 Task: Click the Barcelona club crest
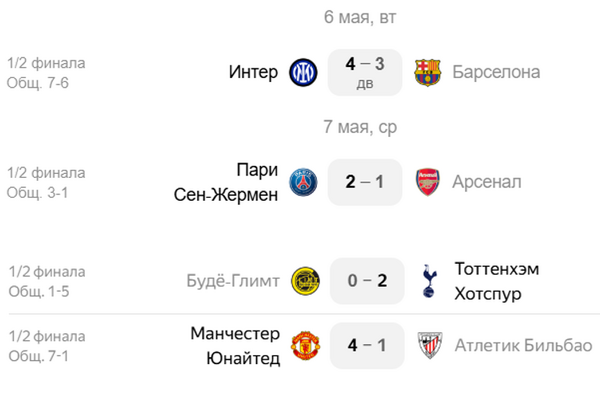(x=427, y=72)
